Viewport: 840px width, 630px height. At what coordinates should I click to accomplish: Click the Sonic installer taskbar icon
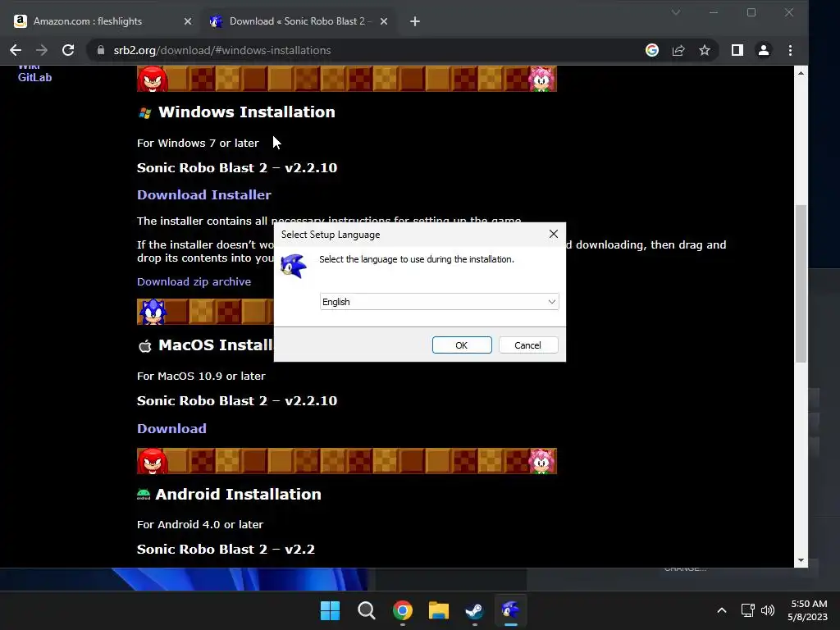pos(510,610)
